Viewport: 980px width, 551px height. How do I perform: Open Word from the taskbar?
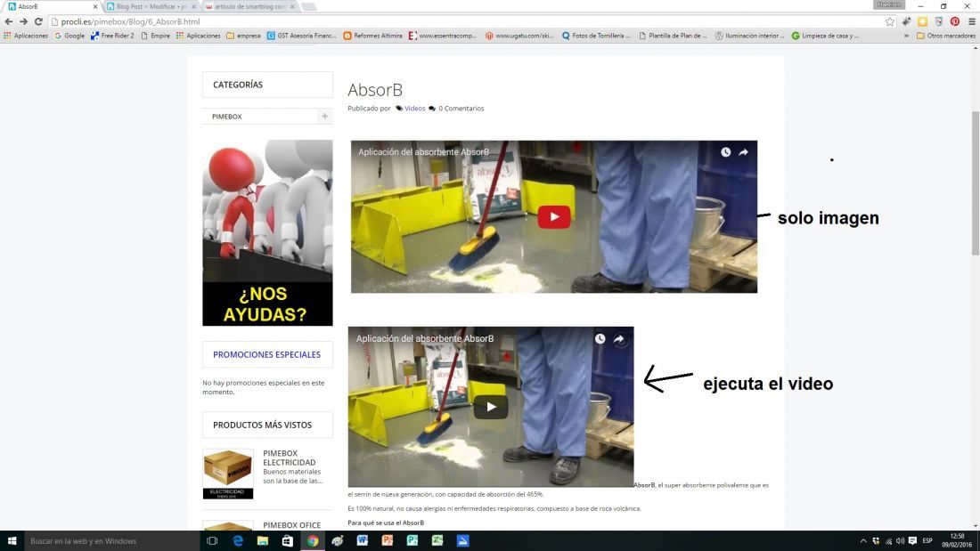tap(363, 541)
